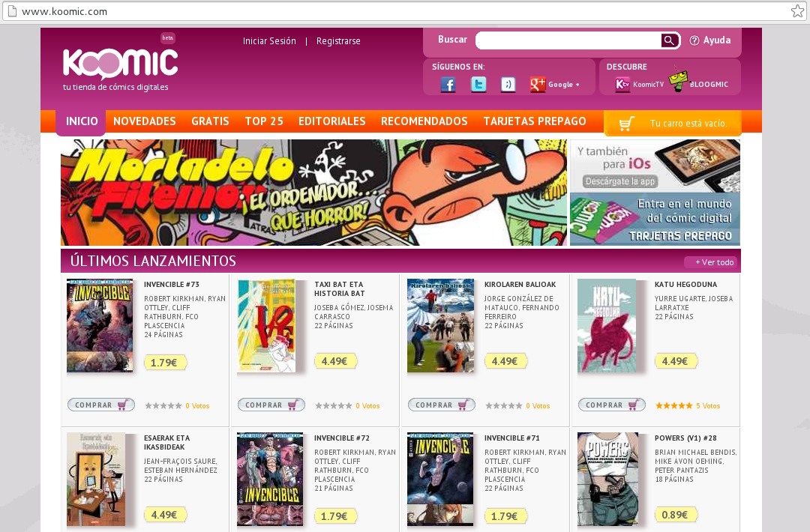
Task: Open Invencible #73 cover thumbnail
Action: 100,326
